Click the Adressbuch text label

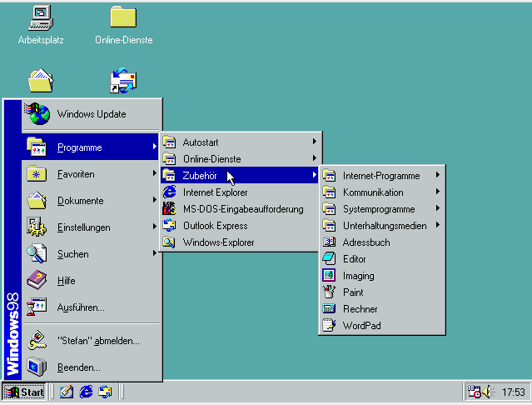366,242
